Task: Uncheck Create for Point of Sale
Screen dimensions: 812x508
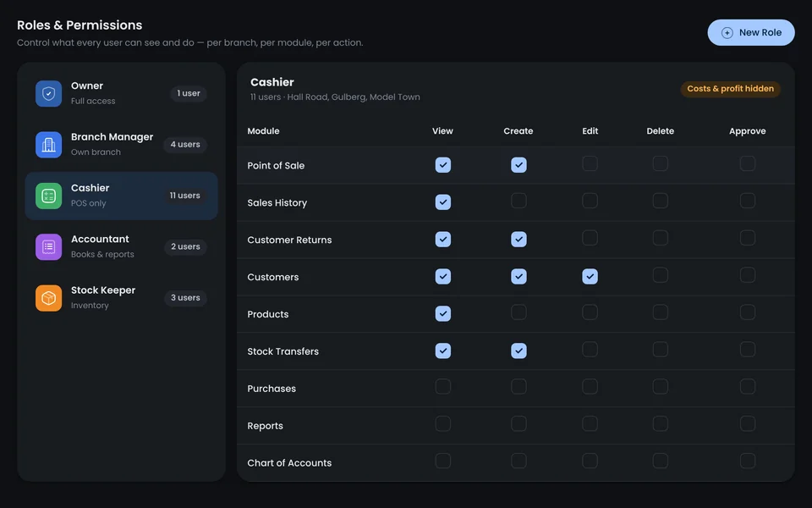Action: (x=518, y=165)
